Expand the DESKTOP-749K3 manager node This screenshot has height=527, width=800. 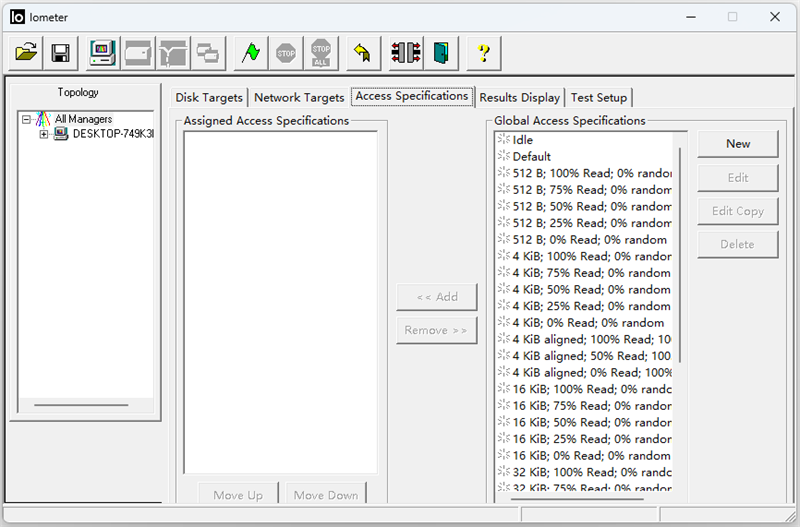(x=44, y=135)
